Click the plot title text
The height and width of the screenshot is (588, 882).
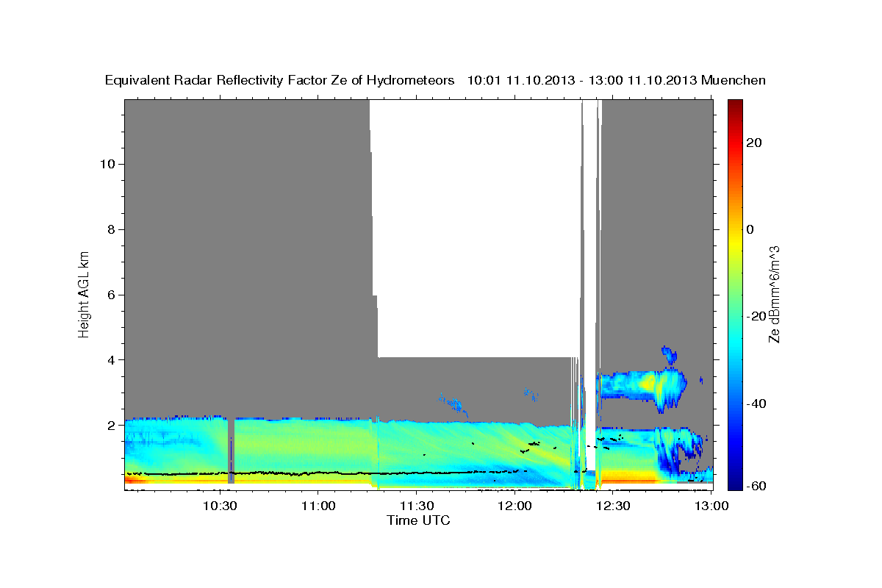click(436, 80)
